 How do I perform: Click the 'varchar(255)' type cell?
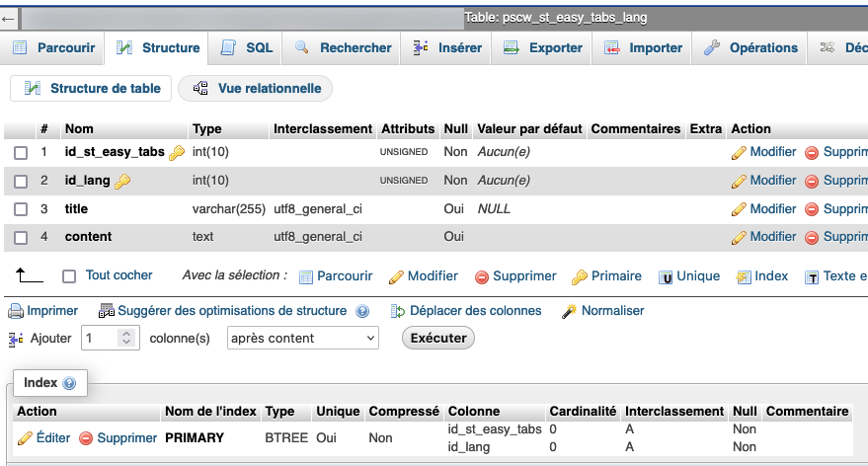pos(229,209)
